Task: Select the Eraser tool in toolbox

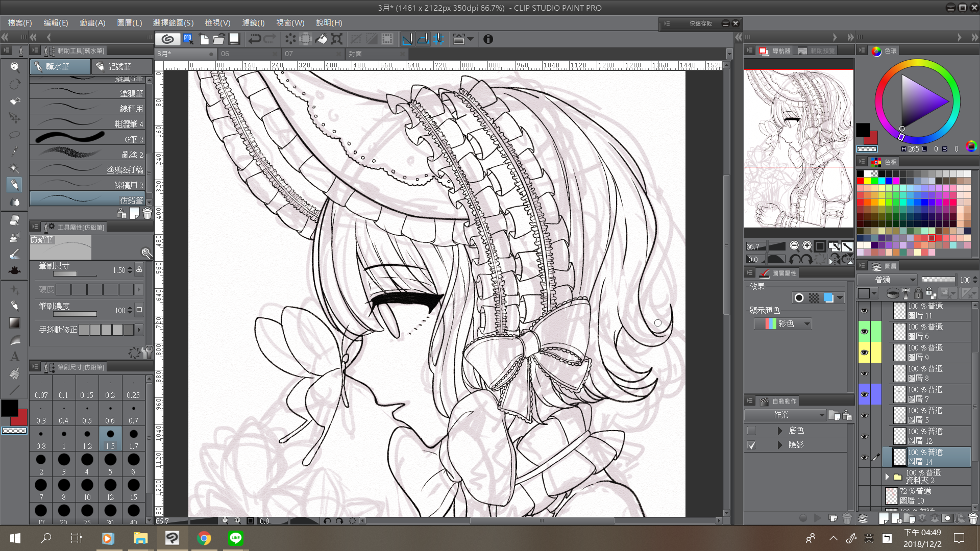Action: [x=15, y=220]
